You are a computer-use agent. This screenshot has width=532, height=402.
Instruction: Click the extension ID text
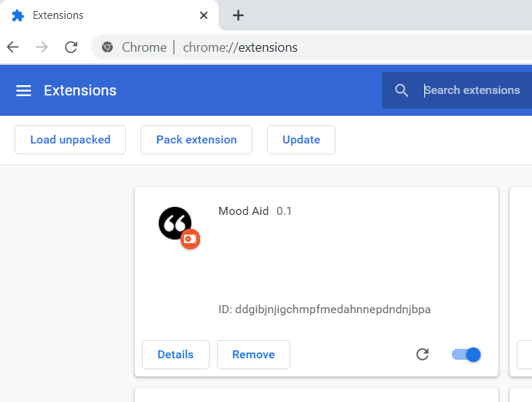[325, 310]
